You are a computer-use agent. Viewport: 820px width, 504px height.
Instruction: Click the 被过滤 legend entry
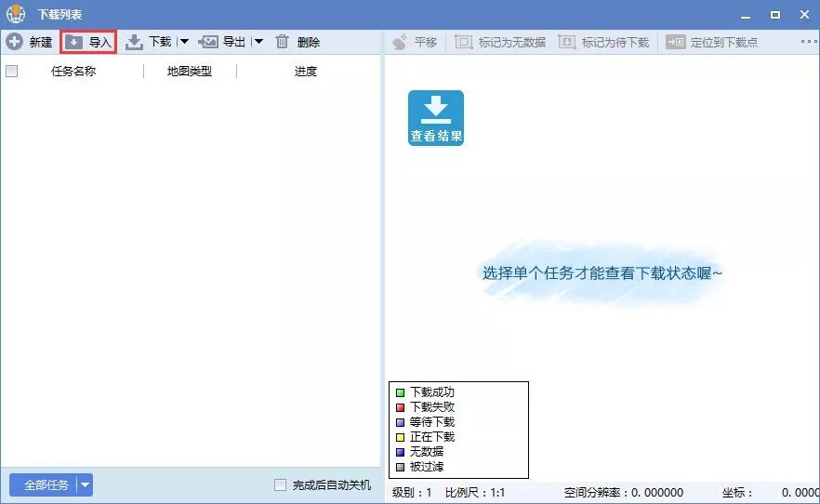point(419,467)
